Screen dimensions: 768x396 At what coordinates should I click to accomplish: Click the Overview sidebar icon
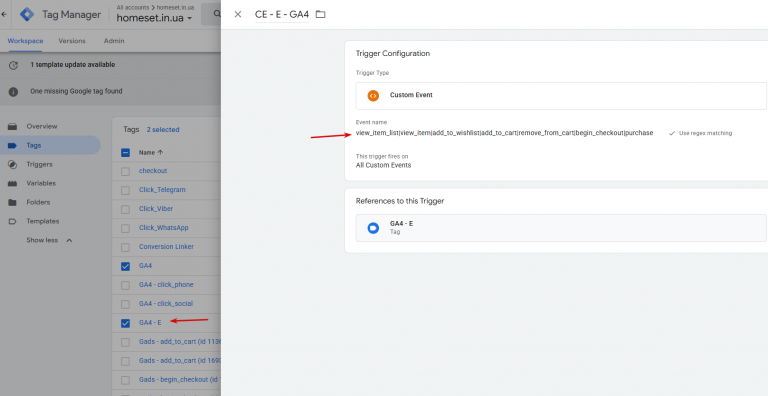(13, 126)
